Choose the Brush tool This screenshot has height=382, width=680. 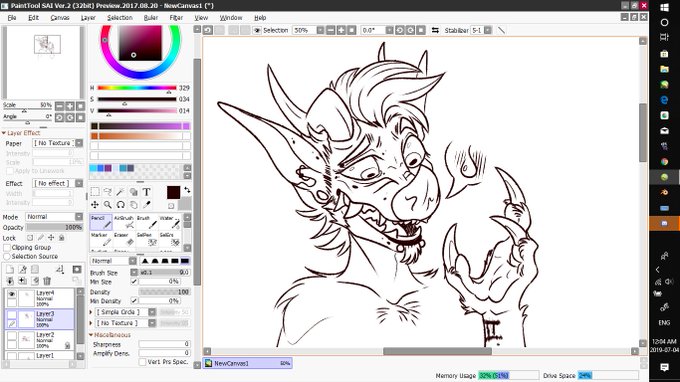point(147,222)
